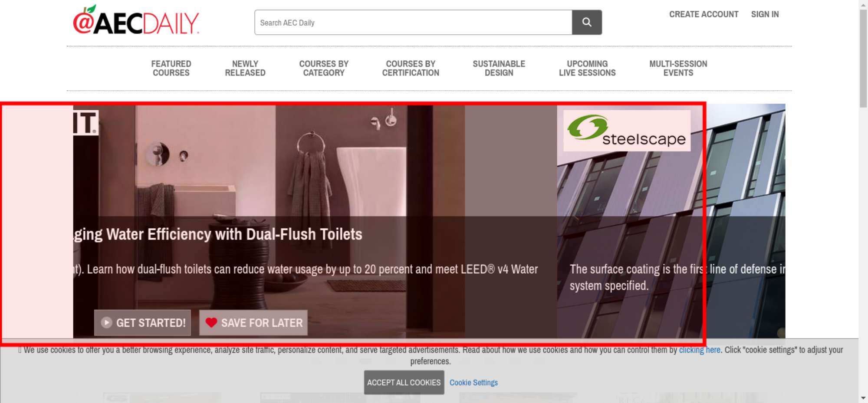This screenshot has width=868, height=403.
Task: Go to Sign In
Action: (x=765, y=14)
